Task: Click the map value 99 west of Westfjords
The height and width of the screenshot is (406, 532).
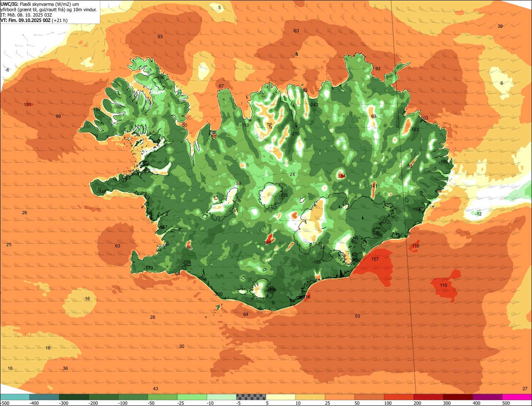Action: 58,116
